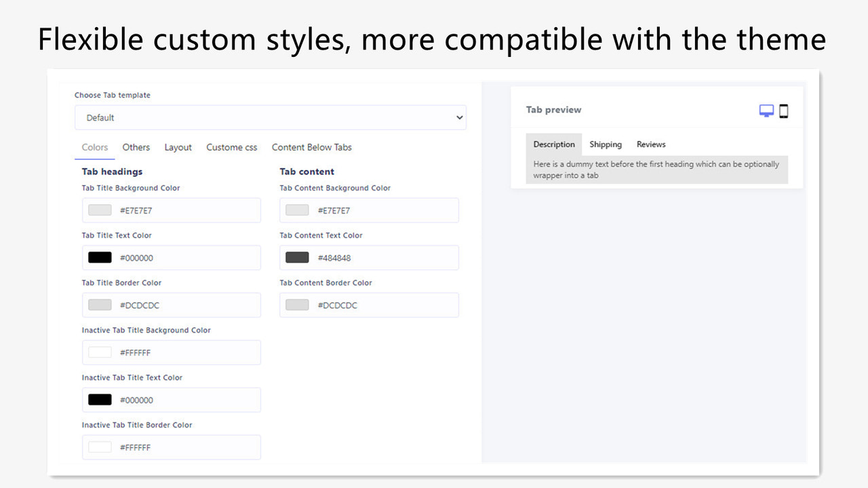Screen dimensions: 868x488
Task: Open the Choose Tab template dropdown
Action: (271, 117)
